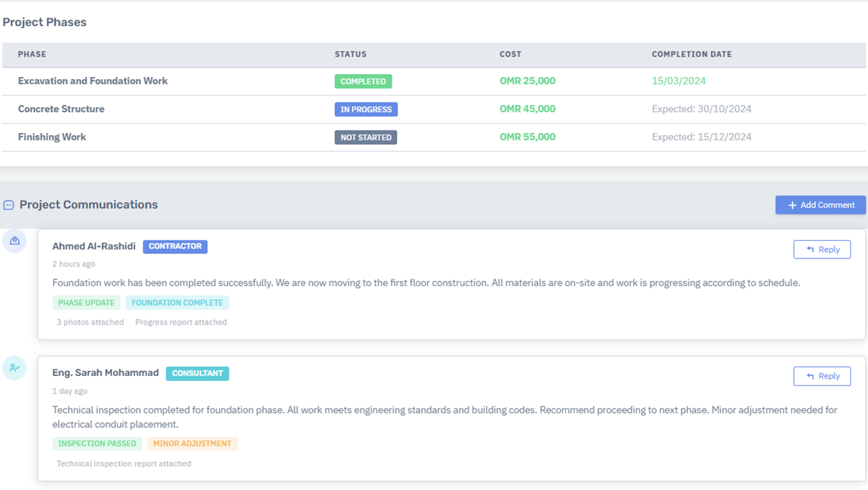Select the INSPECTION PASSED tag
The height and width of the screenshot is (490, 868).
[97, 444]
